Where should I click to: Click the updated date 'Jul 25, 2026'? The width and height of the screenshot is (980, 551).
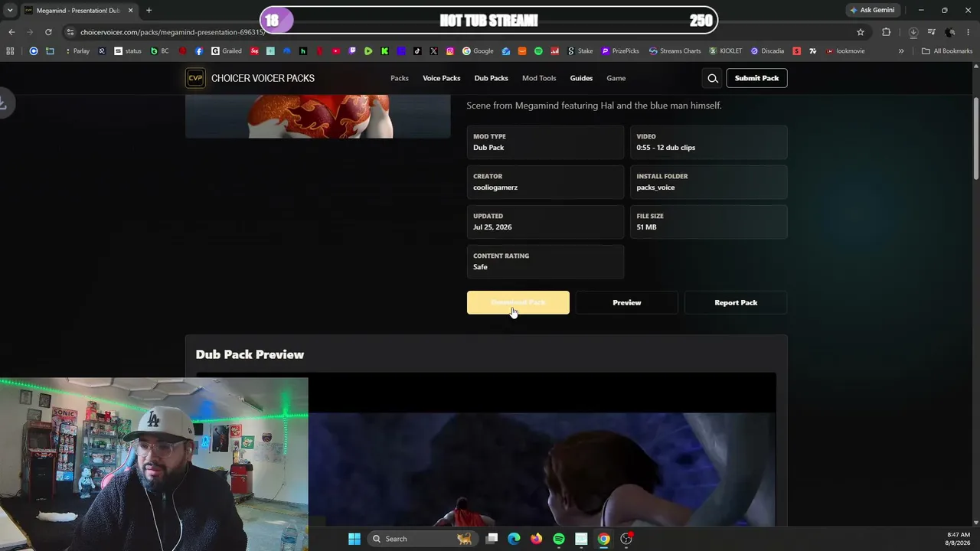point(492,227)
